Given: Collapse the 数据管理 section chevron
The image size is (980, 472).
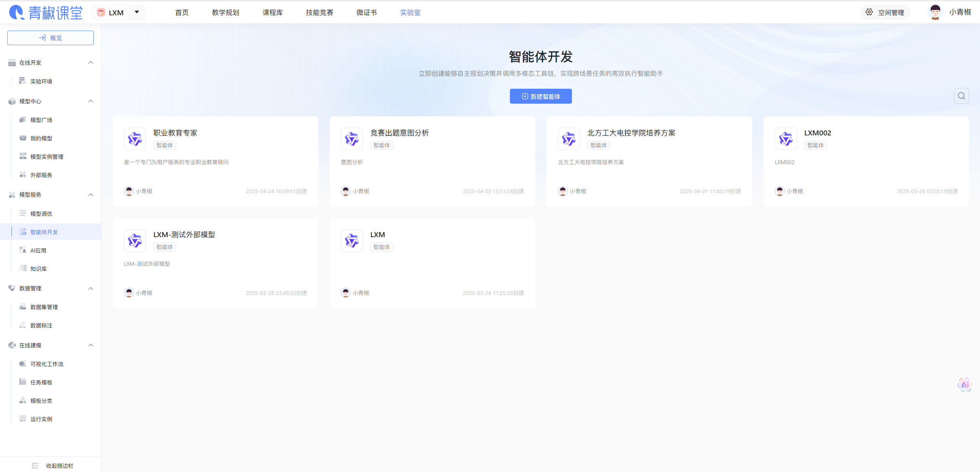Looking at the screenshot, I should pos(91,288).
